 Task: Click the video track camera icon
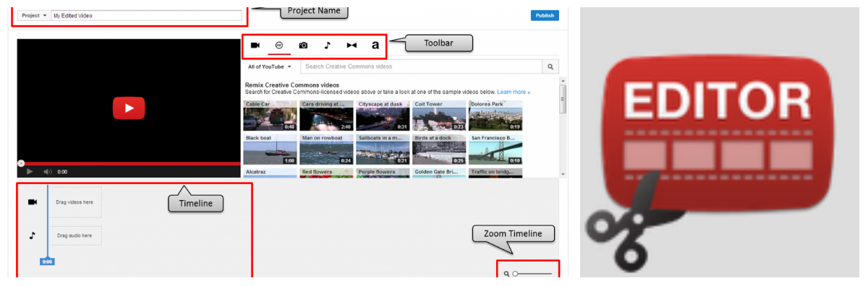pos(33,202)
